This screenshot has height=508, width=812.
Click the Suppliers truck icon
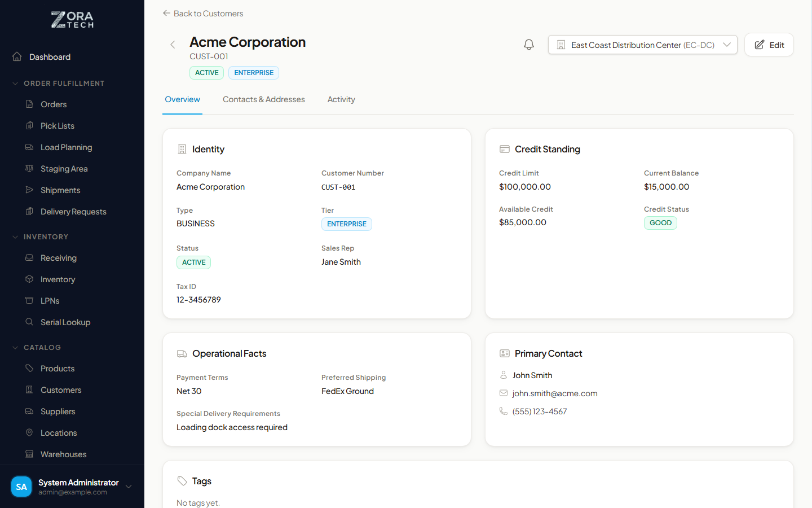click(x=29, y=411)
